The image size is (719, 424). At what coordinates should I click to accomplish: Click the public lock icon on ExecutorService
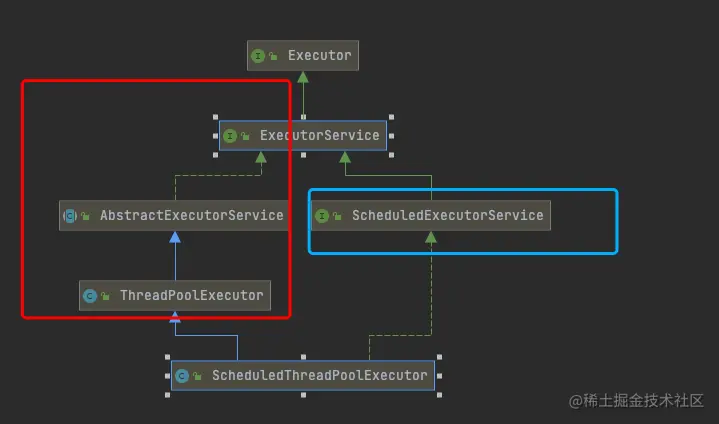pos(245,136)
